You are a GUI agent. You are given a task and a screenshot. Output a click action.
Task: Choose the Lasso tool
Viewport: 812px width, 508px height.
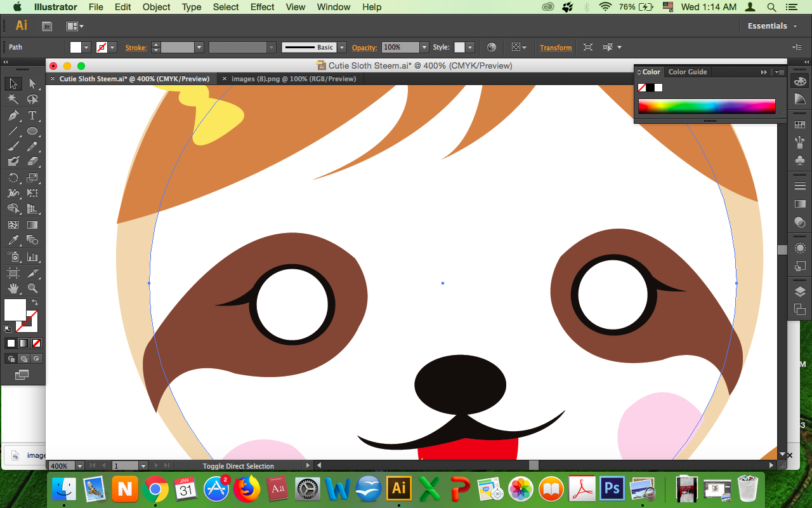coord(32,100)
